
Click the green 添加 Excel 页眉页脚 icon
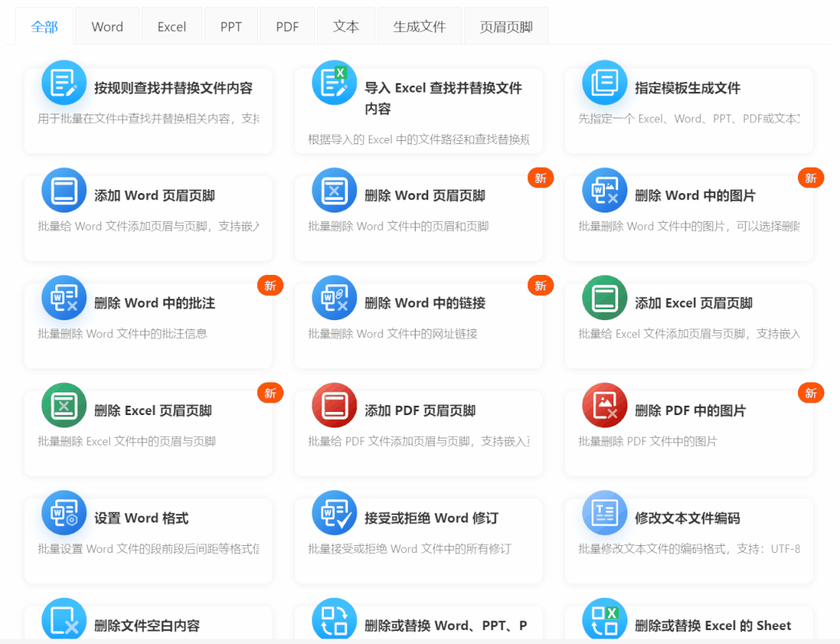(604, 297)
